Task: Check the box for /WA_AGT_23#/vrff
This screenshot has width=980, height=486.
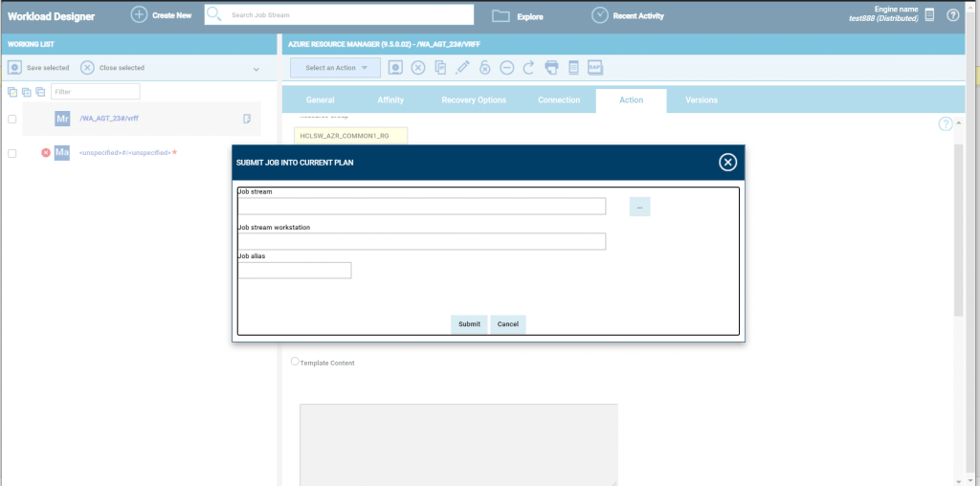Action: pos(12,119)
